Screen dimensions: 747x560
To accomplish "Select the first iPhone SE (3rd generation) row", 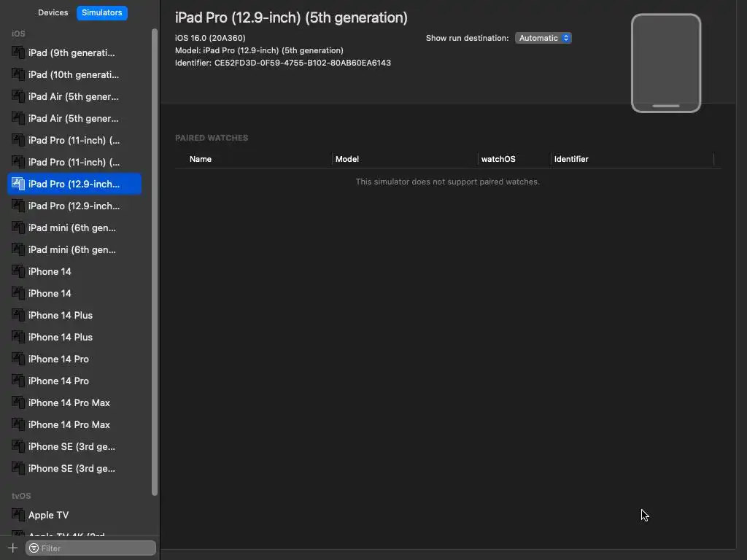I will 74,447.
